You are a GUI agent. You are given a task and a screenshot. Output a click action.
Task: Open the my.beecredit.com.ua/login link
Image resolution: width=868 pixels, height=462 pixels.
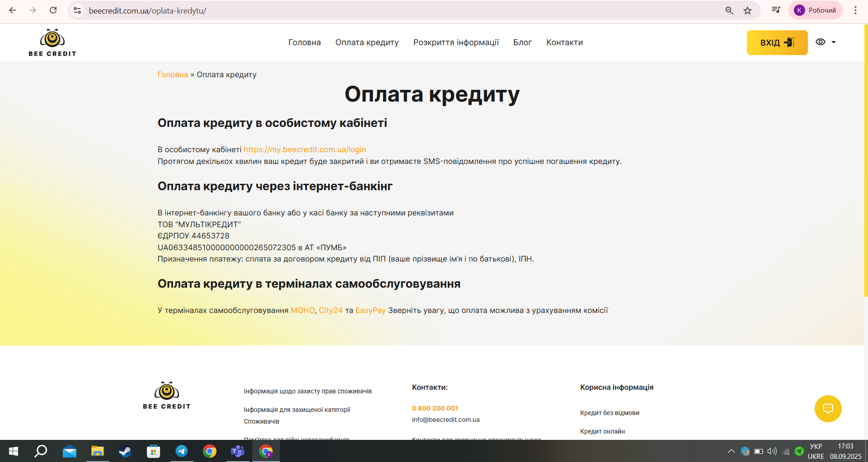pyautogui.click(x=305, y=149)
